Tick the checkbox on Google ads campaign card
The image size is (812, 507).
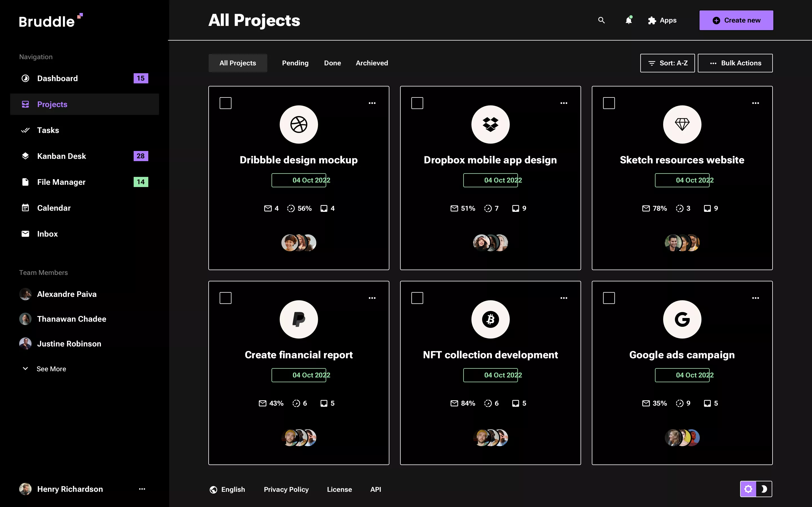click(x=609, y=297)
